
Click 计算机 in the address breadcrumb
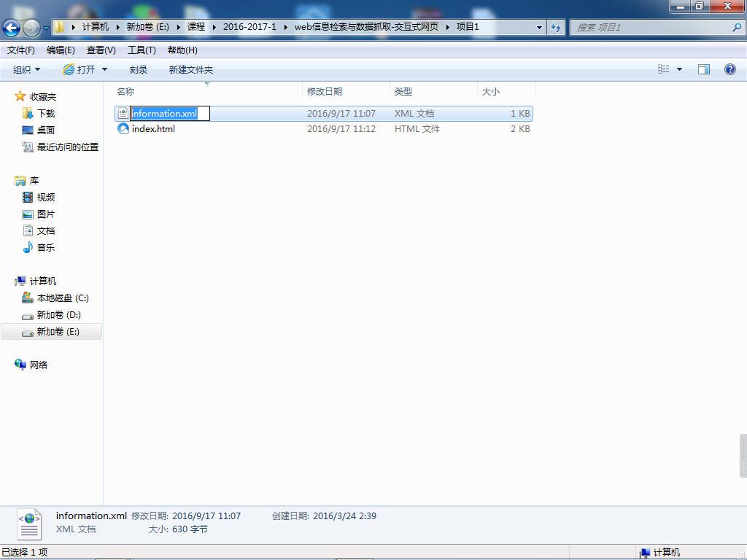coord(96,27)
